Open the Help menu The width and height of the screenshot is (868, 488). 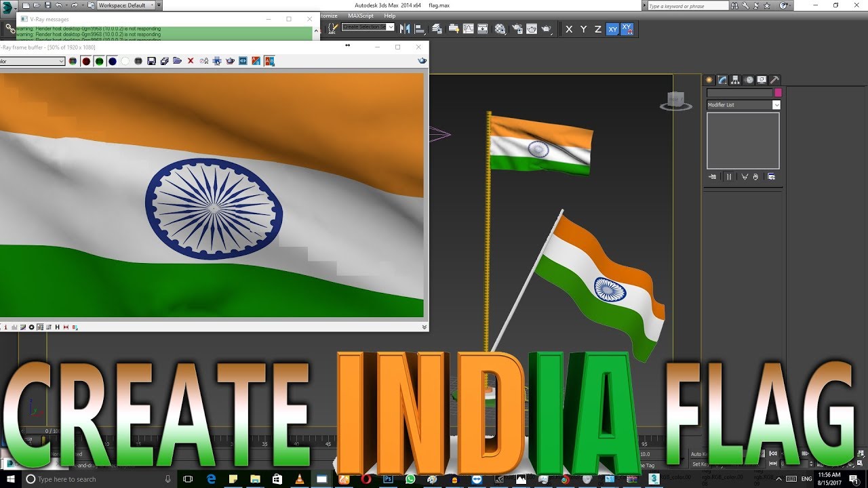coord(390,16)
